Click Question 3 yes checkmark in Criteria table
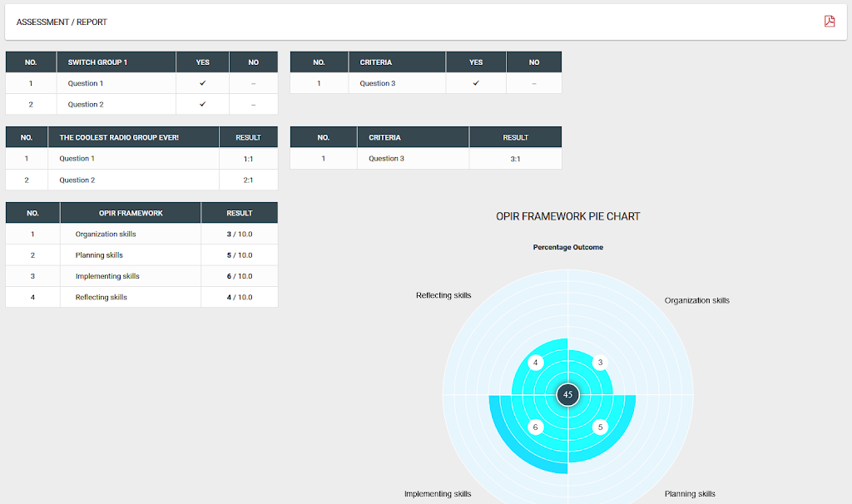The height and width of the screenshot is (504, 852). click(x=476, y=83)
